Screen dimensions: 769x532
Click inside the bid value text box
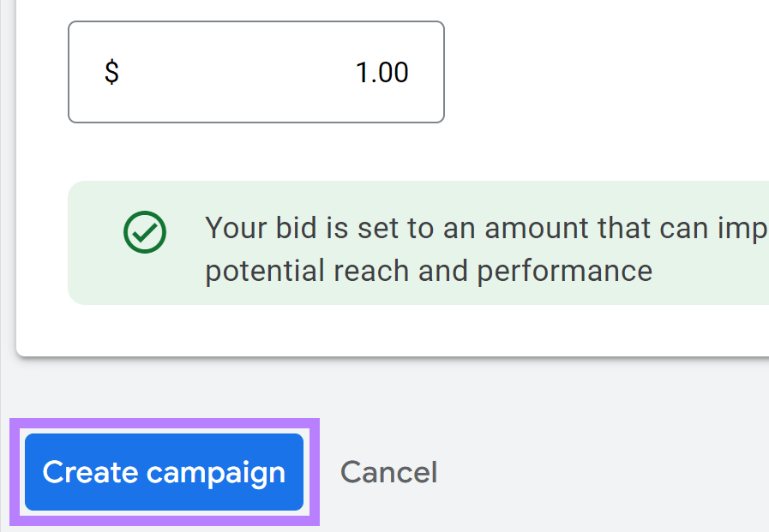255,73
